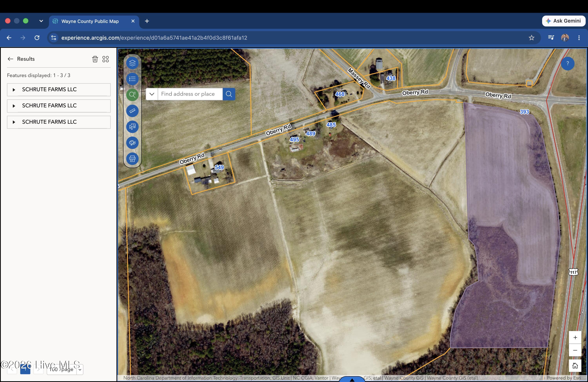Reload the browser page

[x=37, y=38]
